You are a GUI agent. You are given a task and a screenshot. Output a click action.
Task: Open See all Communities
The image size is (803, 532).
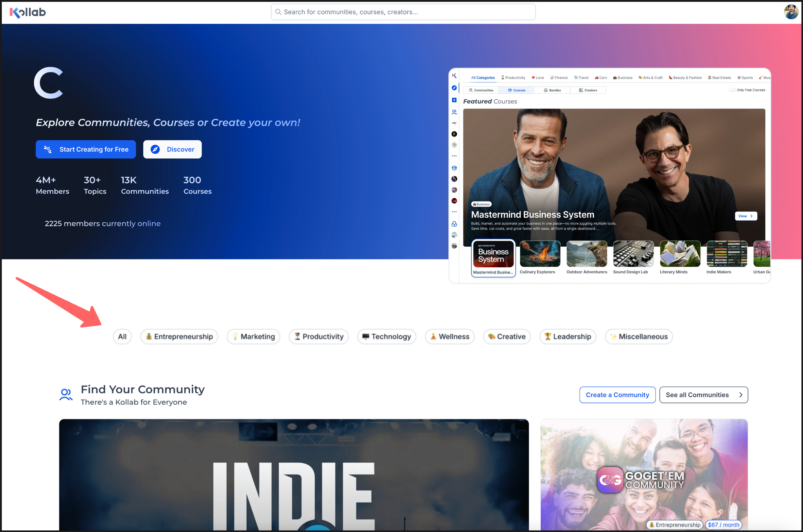click(703, 395)
